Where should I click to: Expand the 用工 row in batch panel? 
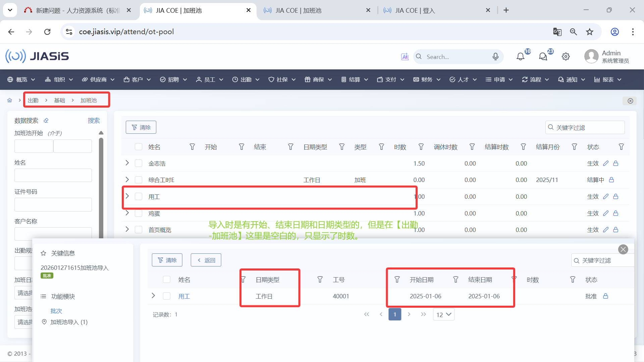tap(153, 296)
